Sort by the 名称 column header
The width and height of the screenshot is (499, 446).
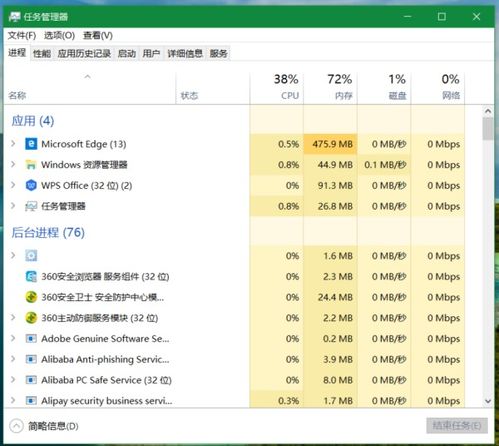pos(89,88)
